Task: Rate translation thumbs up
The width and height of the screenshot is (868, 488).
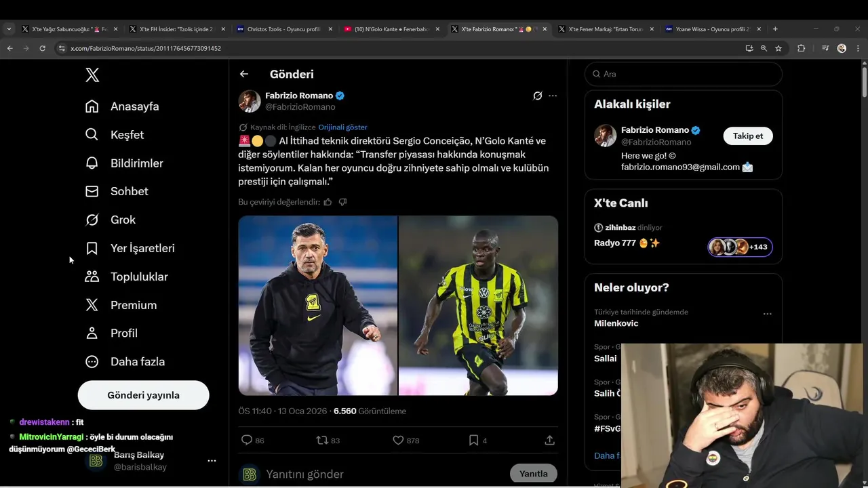Action: tap(328, 202)
